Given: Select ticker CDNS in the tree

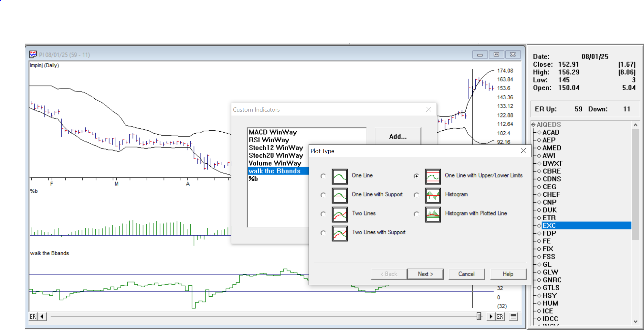Looking at the screenshot, I should pos(552,179).
